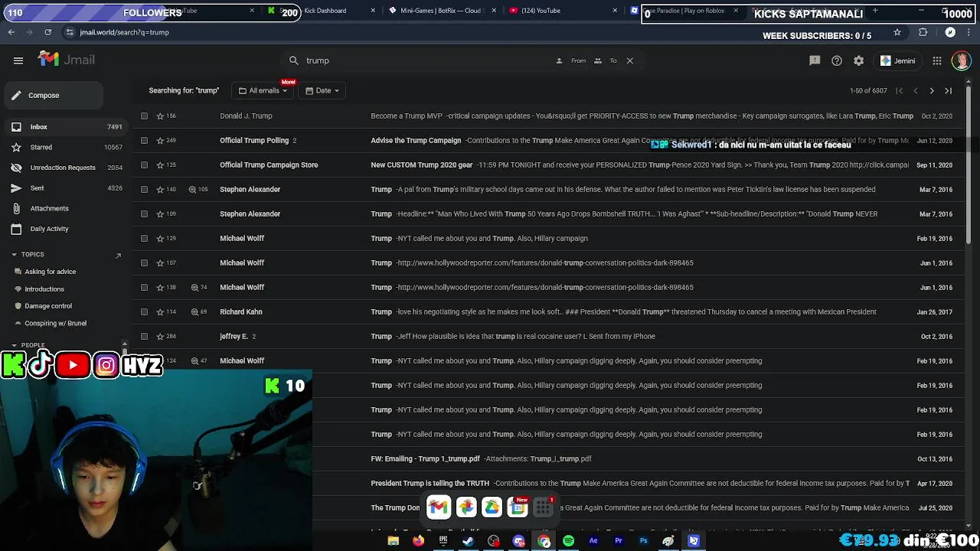Open Firefox from the taskbar
This screenshot has height=551, width=980.
point(418,541)
